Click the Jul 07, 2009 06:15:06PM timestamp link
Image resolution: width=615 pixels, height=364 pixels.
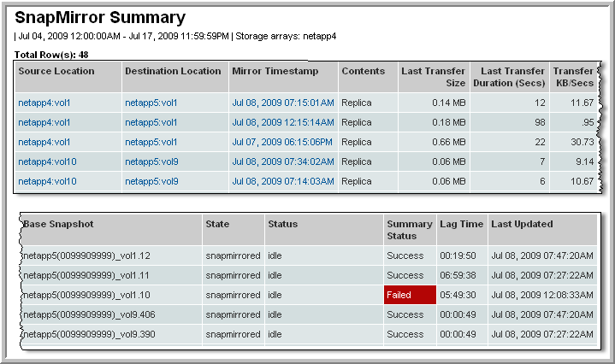click(x=282, y=142)
